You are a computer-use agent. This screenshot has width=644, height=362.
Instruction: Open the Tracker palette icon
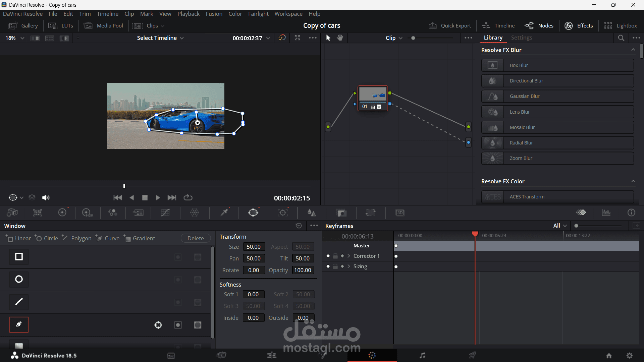pos(283,213)
